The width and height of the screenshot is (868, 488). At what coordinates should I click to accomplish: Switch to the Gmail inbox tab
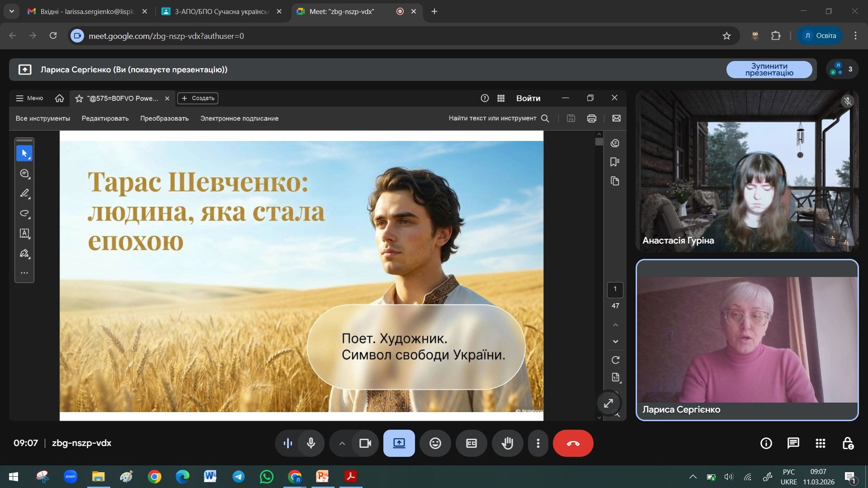(87, 11)
